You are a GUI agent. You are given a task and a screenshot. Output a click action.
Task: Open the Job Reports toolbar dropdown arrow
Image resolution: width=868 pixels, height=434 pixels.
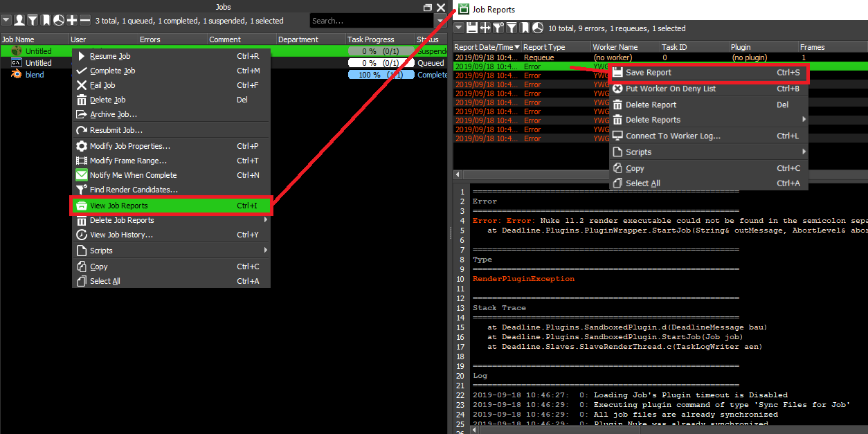pyautogui.click(x=459, y=28)
